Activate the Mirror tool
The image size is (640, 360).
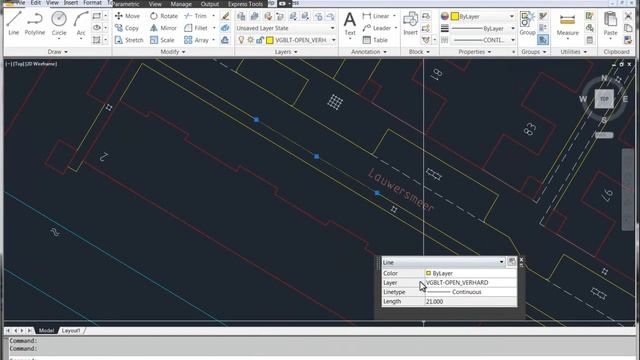[x=163, y=28]
